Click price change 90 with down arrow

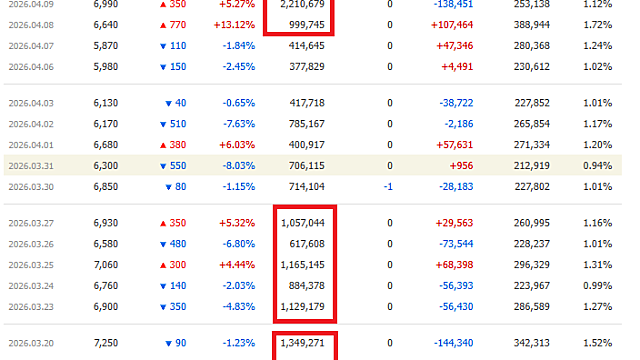point(176,343)
